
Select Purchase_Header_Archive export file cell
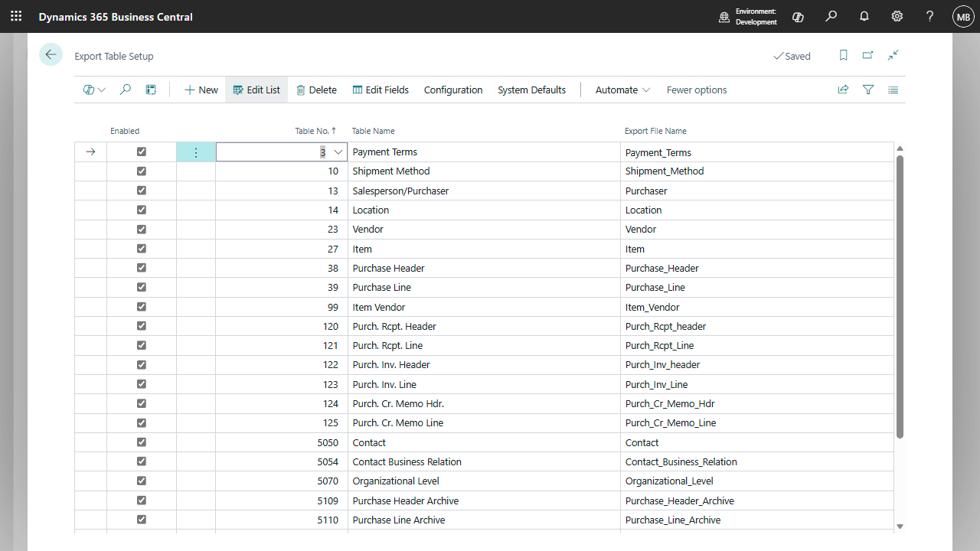(757, 500)
